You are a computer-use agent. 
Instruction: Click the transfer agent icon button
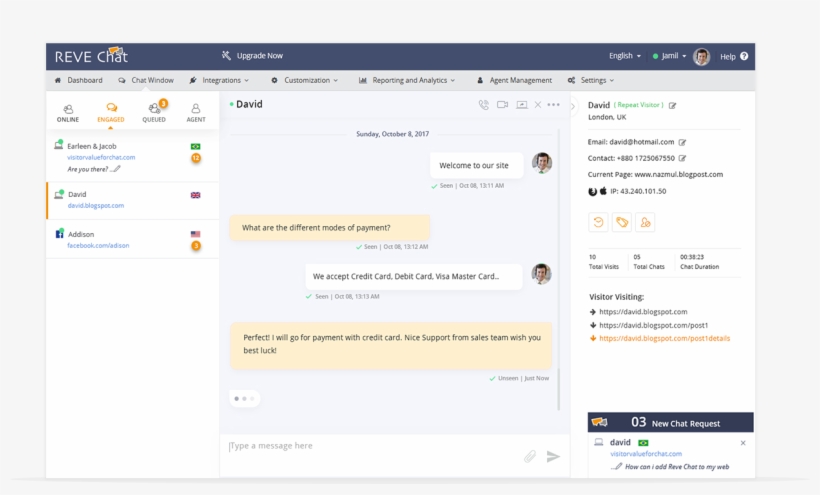click(645, 222)
